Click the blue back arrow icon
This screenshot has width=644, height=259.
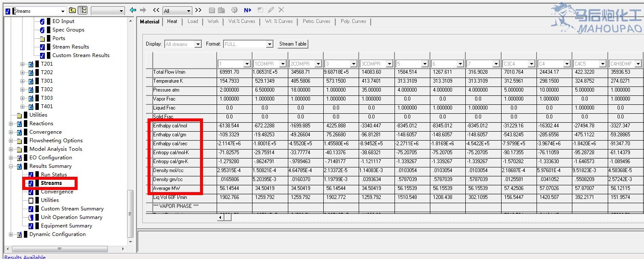(x=133, y=10)
